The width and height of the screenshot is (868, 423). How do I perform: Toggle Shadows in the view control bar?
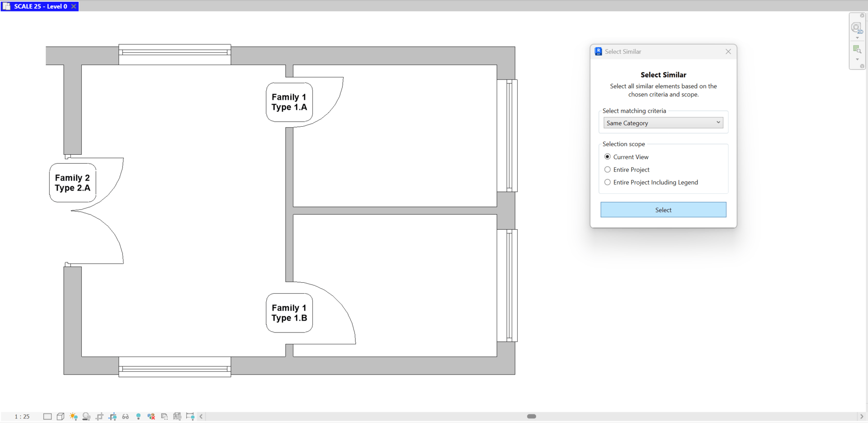[x=86, y=416]
